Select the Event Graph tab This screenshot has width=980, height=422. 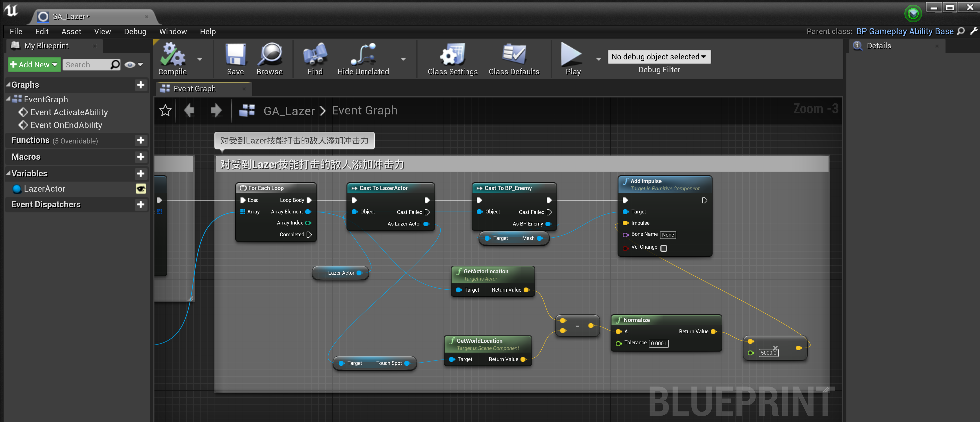[194, 88]
